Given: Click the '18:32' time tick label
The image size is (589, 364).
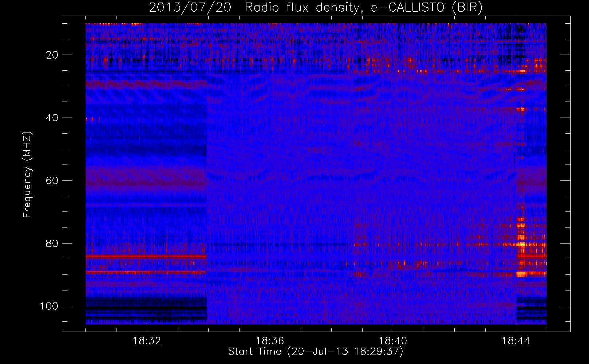Looking at the screenshot, I should click(147, 341).
